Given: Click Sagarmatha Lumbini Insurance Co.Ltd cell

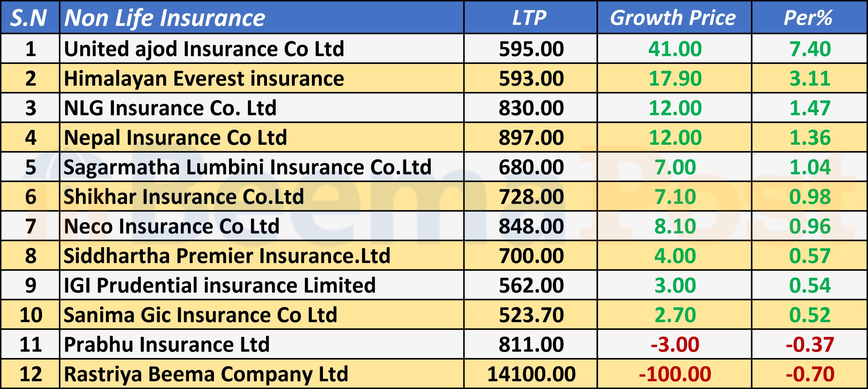Looking at the screenshot, I should 247,167.
